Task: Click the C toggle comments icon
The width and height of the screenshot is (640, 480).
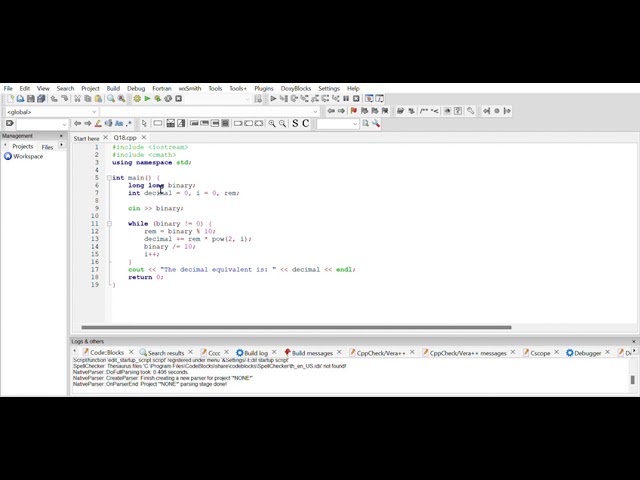Action: click(x=305, y=124)
